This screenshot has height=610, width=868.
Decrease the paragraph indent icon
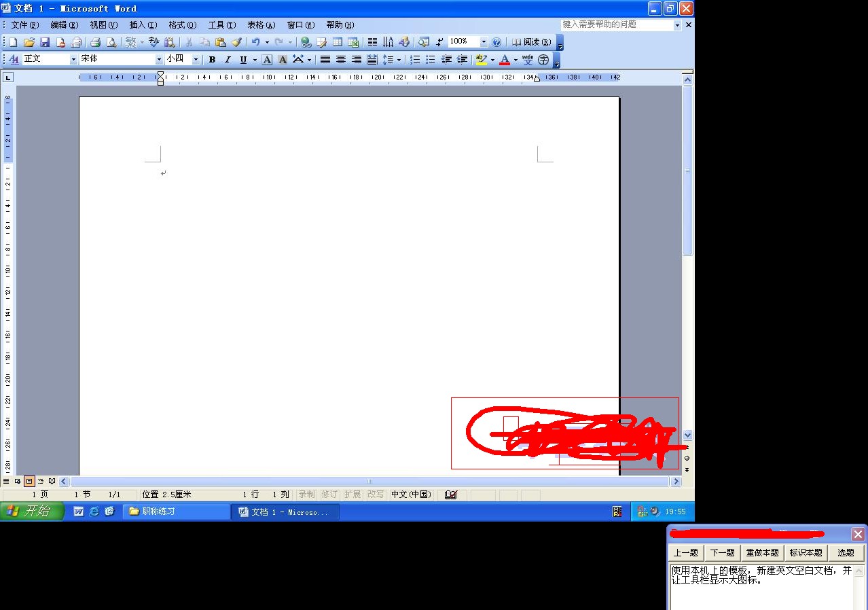pos(446,60)
